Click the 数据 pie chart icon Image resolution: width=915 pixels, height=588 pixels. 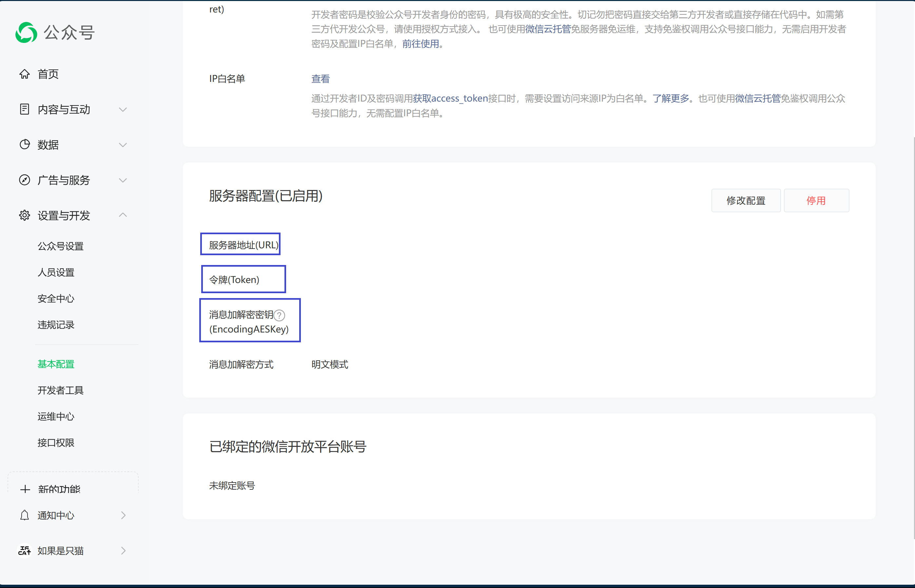[25, 144]
